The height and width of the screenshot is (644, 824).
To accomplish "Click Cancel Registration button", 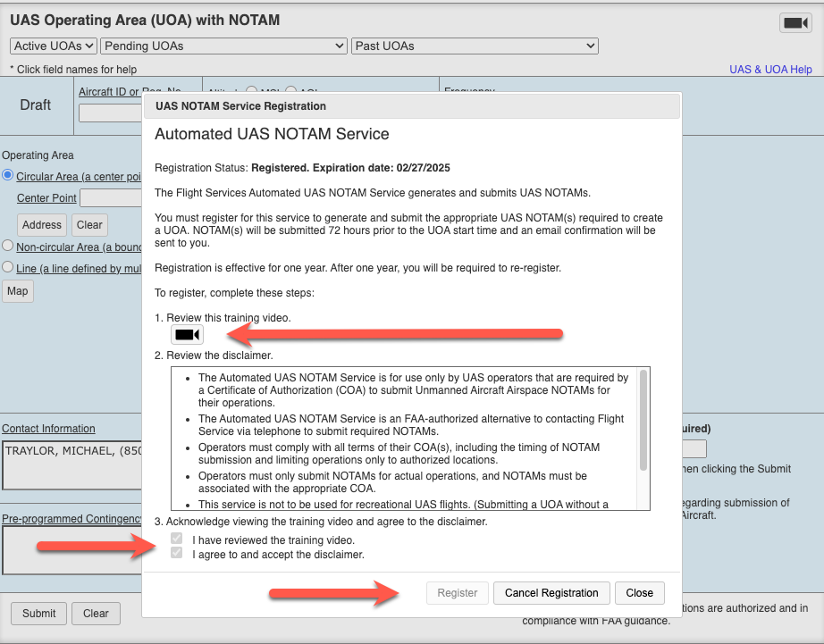I will click(x=551, y=593).
